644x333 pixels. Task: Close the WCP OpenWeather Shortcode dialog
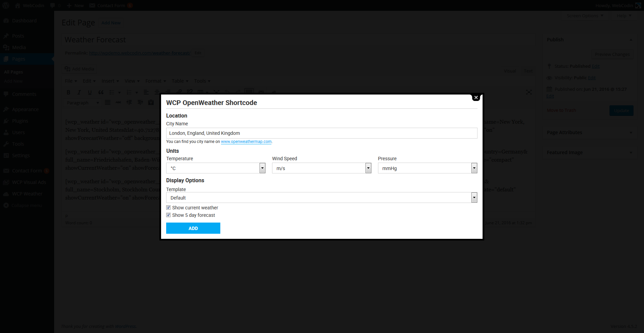(476, 98)
